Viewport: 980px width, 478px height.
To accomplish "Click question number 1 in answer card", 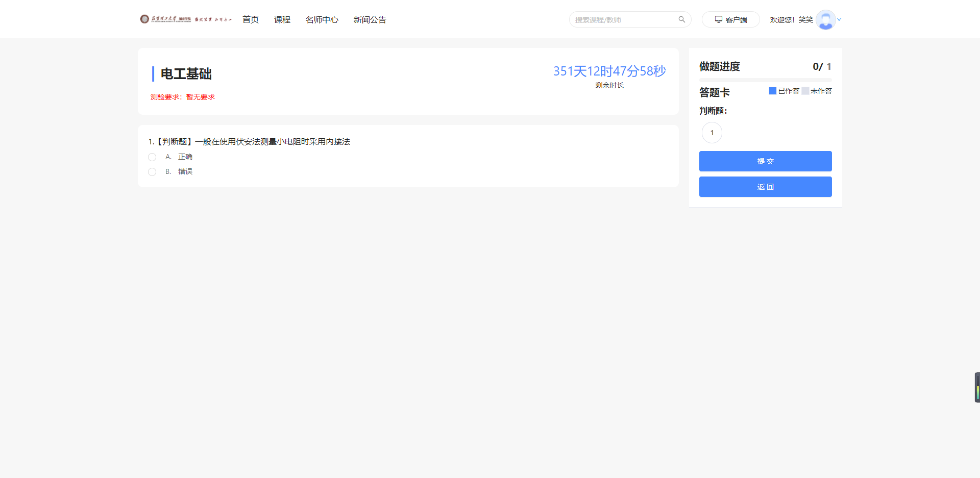I will click(712, 132).
